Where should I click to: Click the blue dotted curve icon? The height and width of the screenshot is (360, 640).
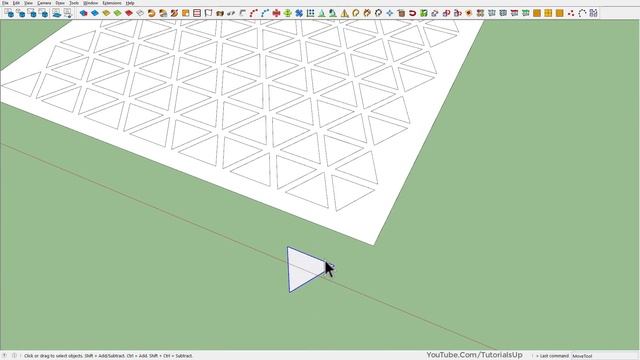(265, 13)
